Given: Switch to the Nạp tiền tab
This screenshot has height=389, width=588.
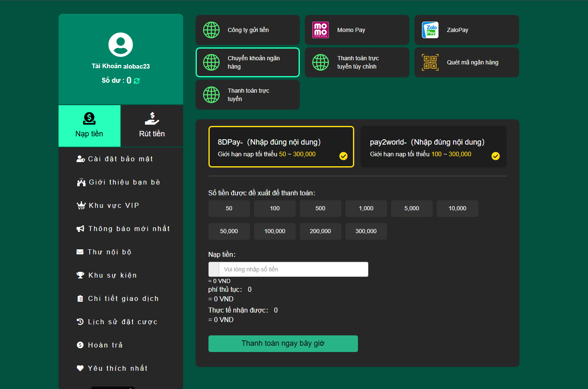Looking at the screenshot, I should click(x=89, y=126).
